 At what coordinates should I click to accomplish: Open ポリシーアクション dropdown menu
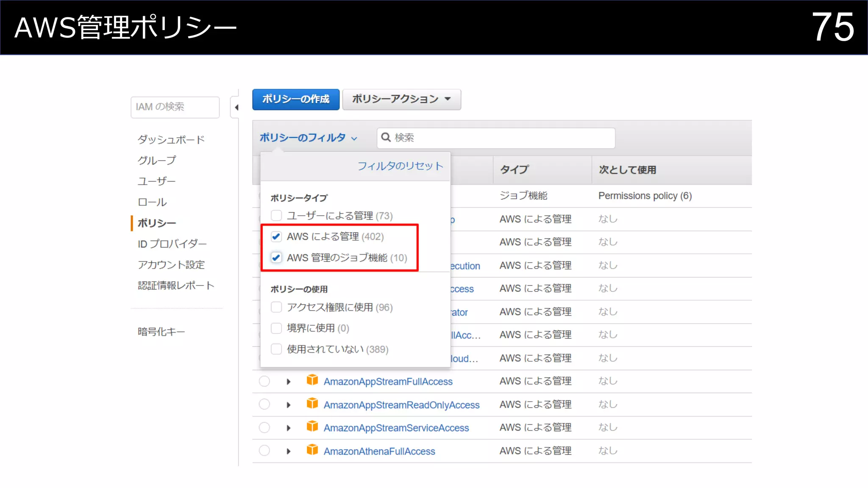[401, 99]
